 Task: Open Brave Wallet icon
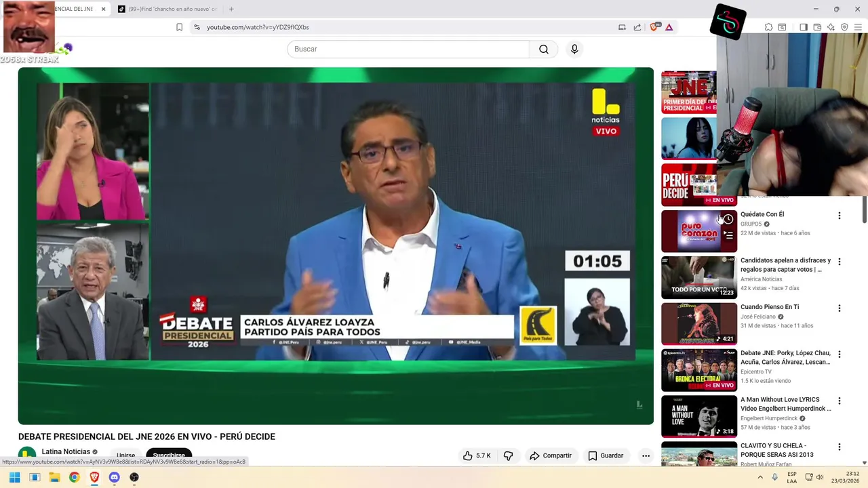817,27
